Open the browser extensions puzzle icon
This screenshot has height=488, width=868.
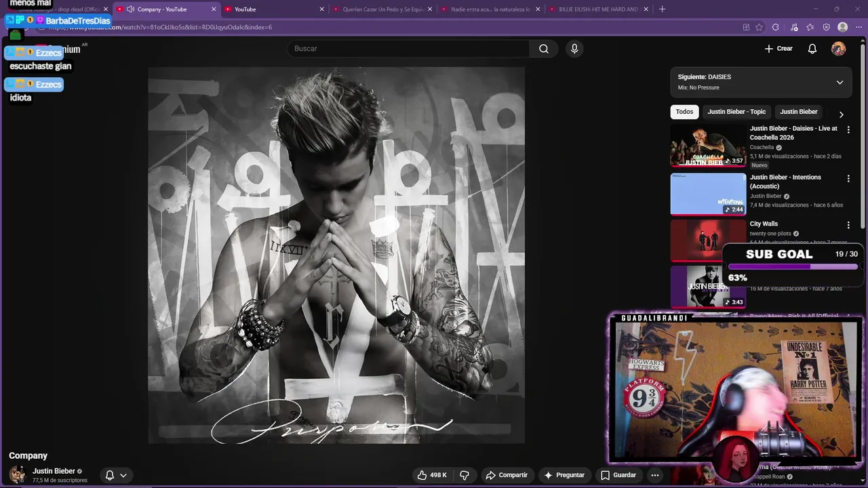click(x=776, y=27)
